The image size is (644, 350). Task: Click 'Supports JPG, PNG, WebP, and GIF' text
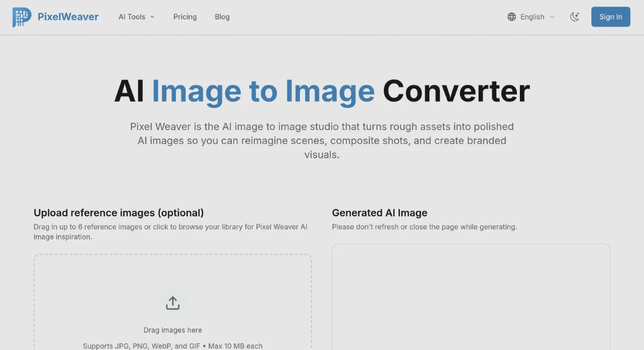click(x=141, y=346)
